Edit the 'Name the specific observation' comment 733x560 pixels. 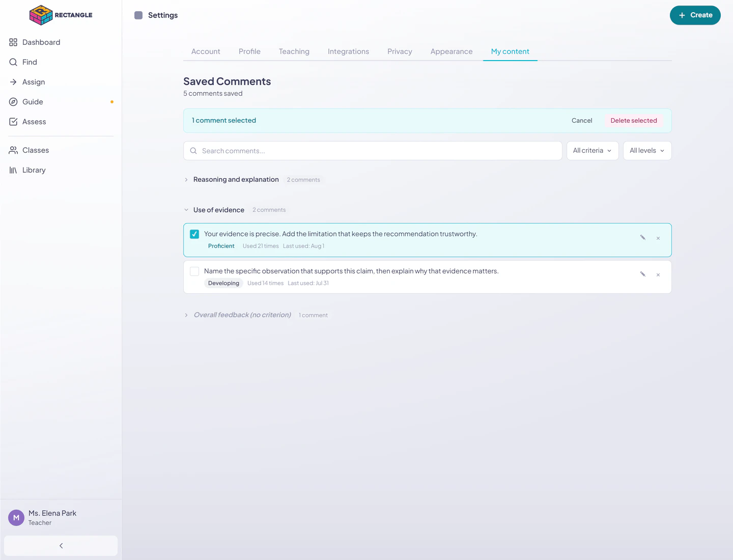point(643,274)
